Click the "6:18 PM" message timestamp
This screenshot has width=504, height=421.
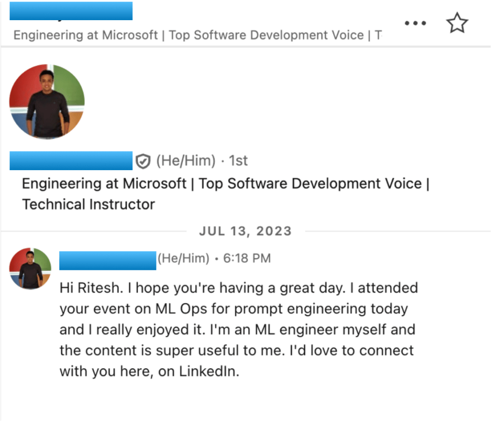pos(247,258)
